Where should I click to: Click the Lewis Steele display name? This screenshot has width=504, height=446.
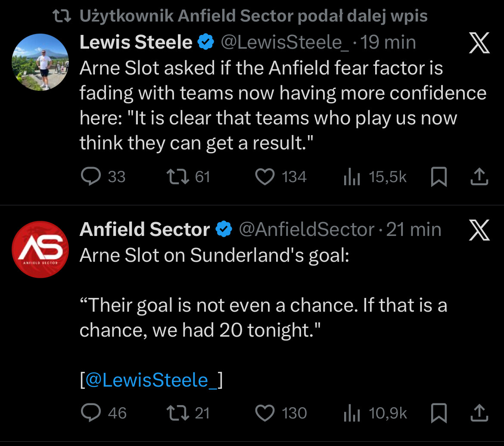tap(136, 42)
